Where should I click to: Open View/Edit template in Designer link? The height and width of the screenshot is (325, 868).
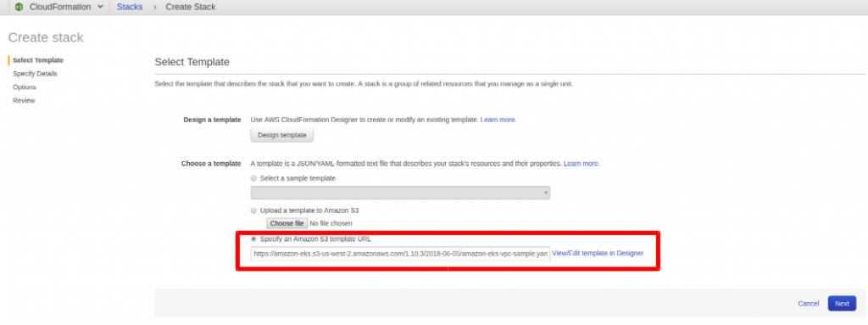[x=598, y=253]
